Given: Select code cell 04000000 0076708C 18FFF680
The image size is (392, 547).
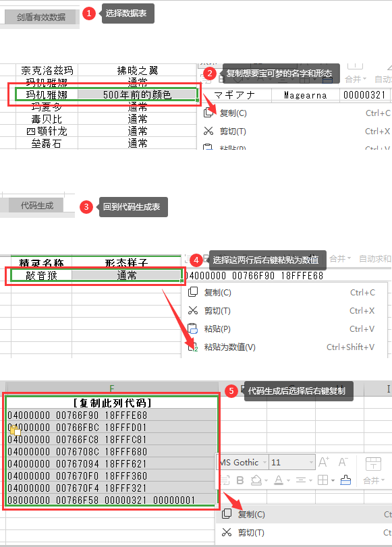Looking at the screenshot, I should 112,452.
